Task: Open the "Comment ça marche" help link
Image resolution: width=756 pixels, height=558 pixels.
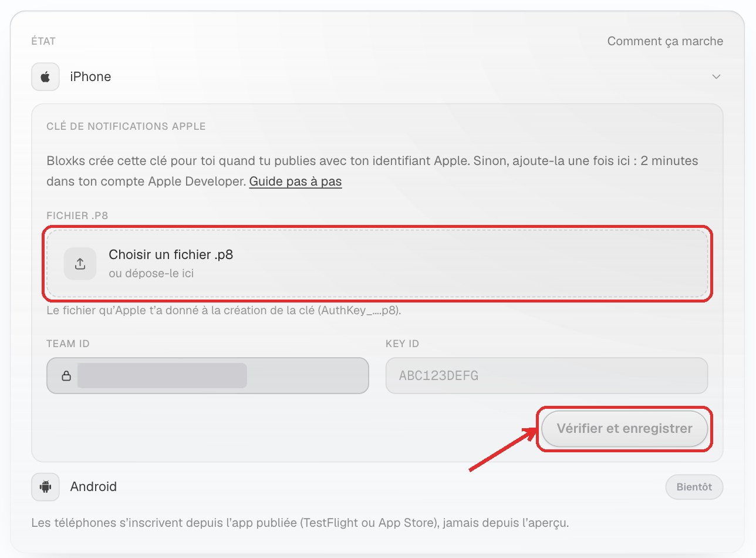Action: tap(665, 41)
